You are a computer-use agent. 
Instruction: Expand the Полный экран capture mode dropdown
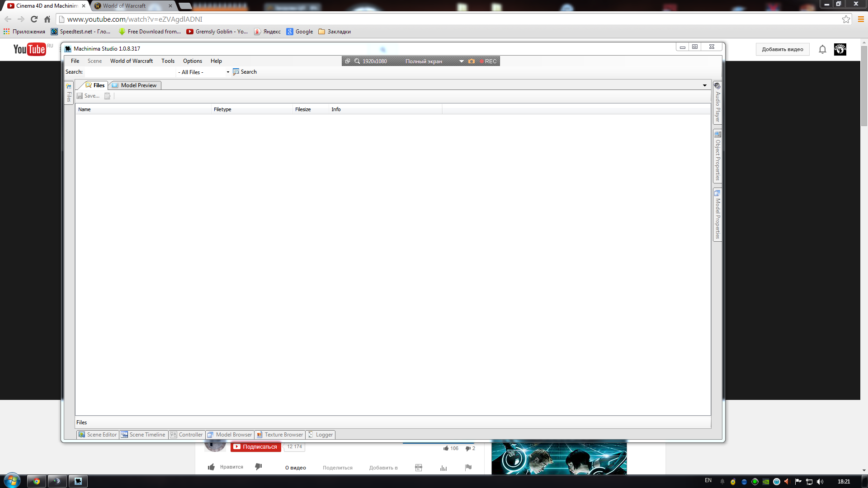click(x=461, y=61)
